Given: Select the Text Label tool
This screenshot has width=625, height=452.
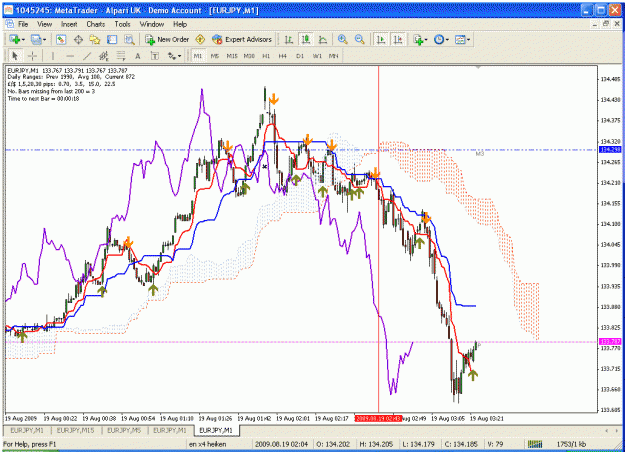Looking at the screenshot, I should 155,56.
